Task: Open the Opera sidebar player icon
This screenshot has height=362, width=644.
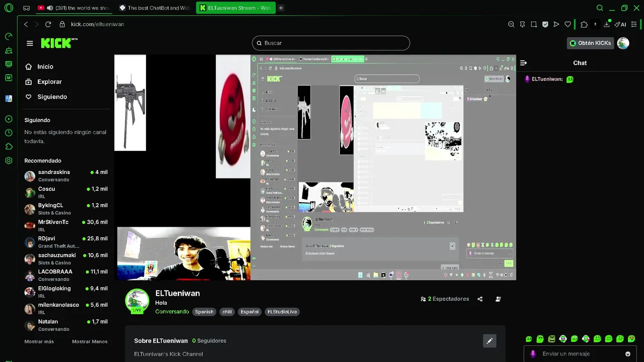Action: click(x=9, y=119)
